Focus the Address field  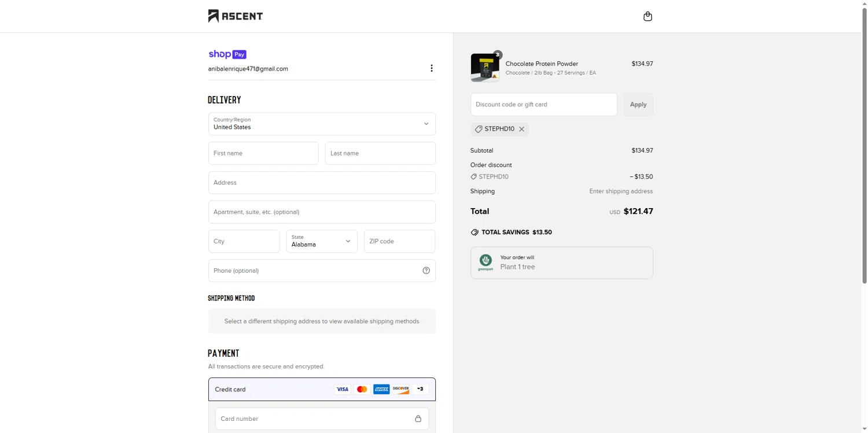pyautogui.click(x=322, y=183)
